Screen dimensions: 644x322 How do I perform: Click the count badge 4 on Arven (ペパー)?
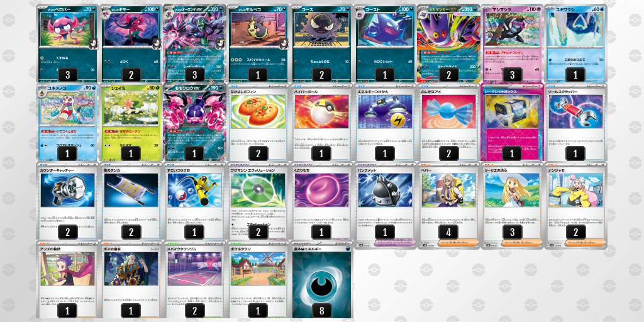click(448, 231)
